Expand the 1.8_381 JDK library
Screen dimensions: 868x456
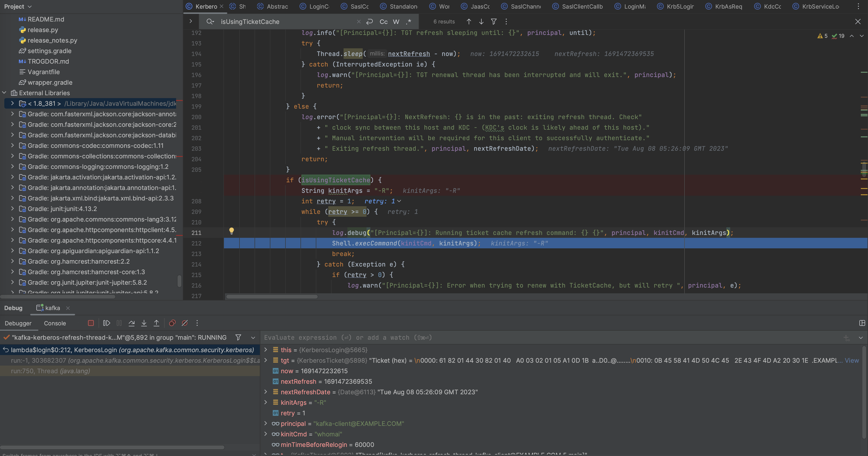pos(12,103)
